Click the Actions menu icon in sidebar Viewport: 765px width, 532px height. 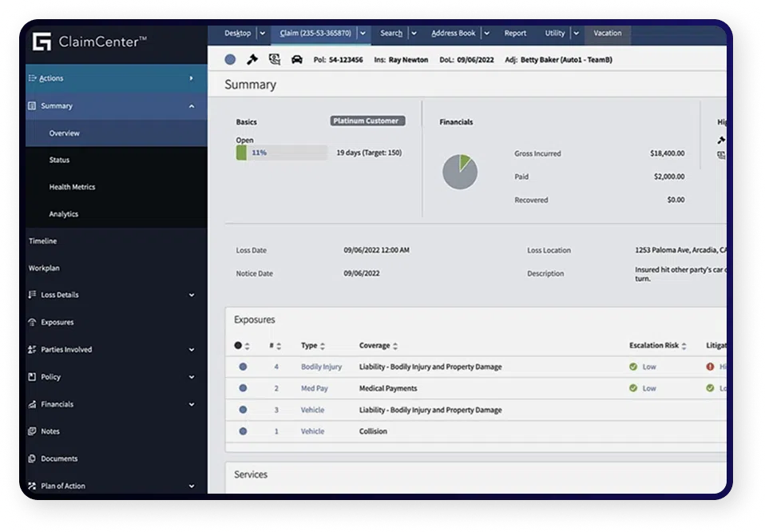(32, 78)
